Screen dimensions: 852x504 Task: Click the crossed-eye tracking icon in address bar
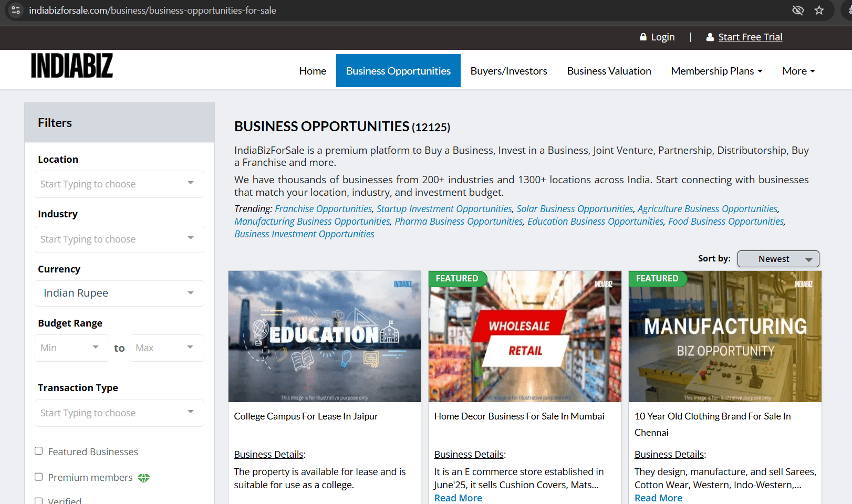pos(798,10)
